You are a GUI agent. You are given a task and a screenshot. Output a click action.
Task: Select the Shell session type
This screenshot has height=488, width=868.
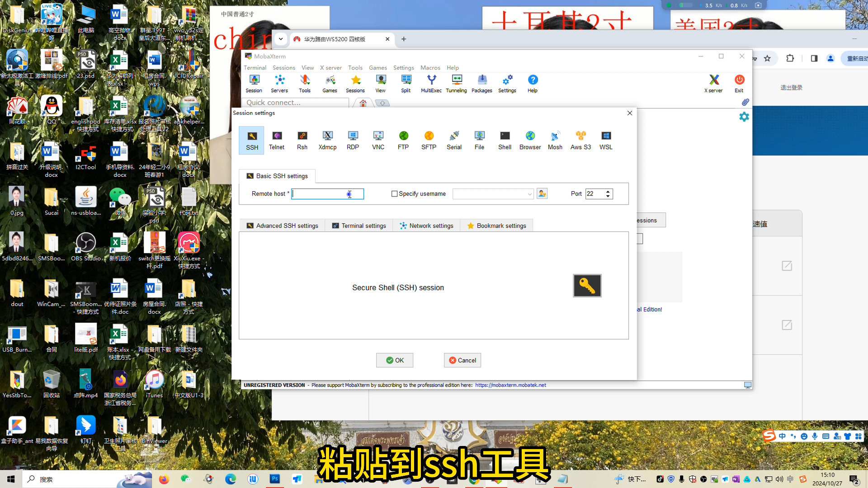point(505,140)
